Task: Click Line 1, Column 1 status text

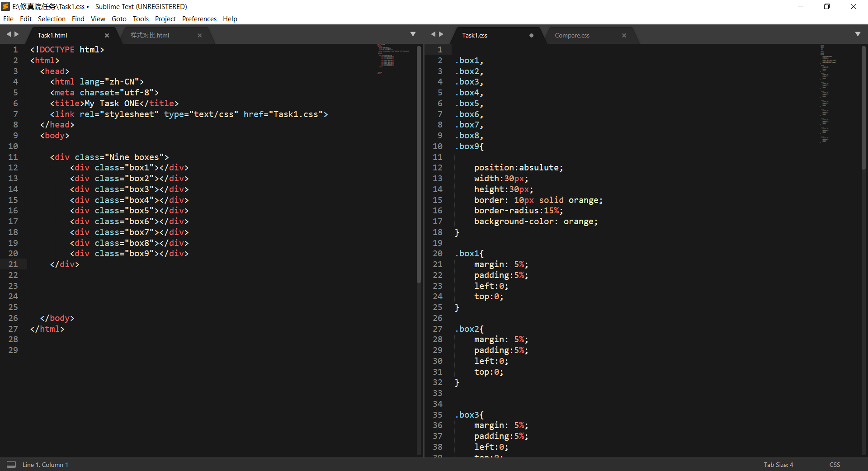Action: tap(45, 465)
